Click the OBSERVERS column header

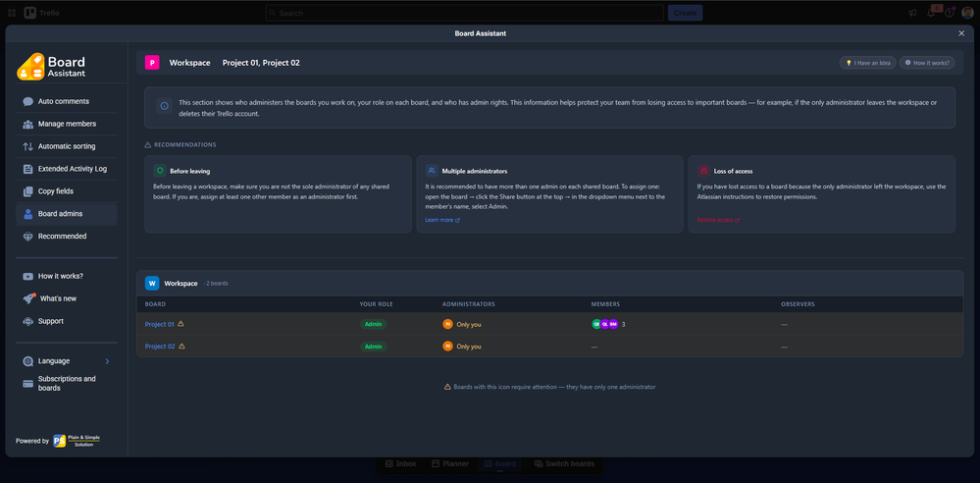798,304
